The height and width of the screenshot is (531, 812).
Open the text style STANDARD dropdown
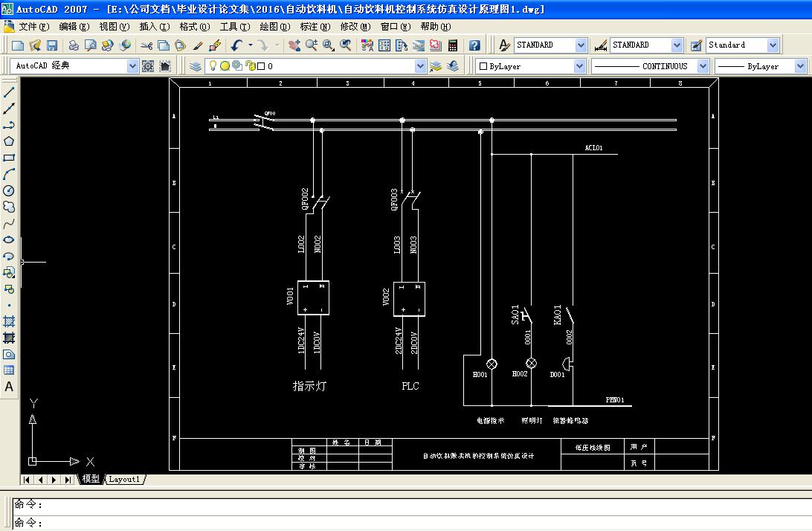[581, 45]
